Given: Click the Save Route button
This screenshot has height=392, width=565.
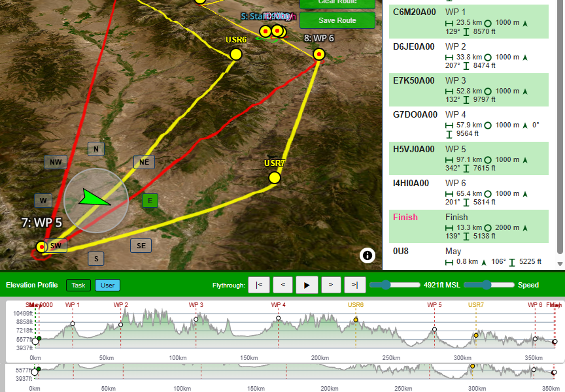Looking at the screenshot, I should click(337, 20).
